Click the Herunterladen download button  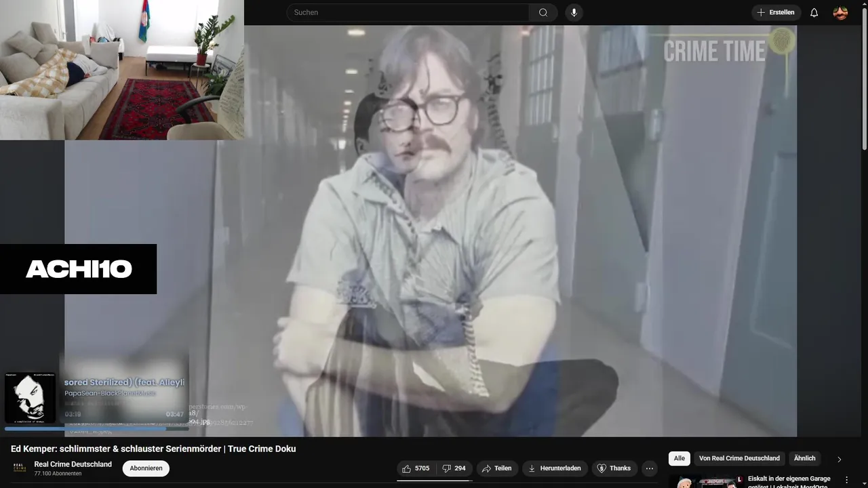coord(555,468)
